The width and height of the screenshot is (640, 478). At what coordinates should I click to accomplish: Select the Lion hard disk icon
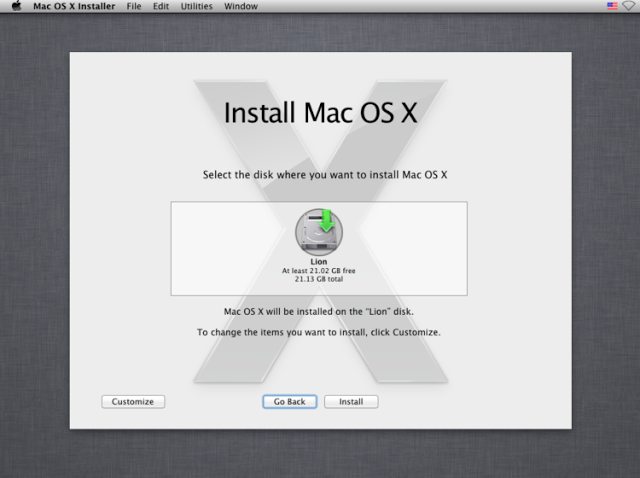(318, 231)
